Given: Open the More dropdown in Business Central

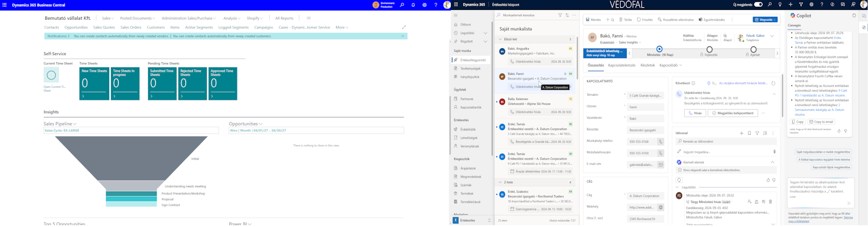Looking at the screenshot, I should 342,27.
